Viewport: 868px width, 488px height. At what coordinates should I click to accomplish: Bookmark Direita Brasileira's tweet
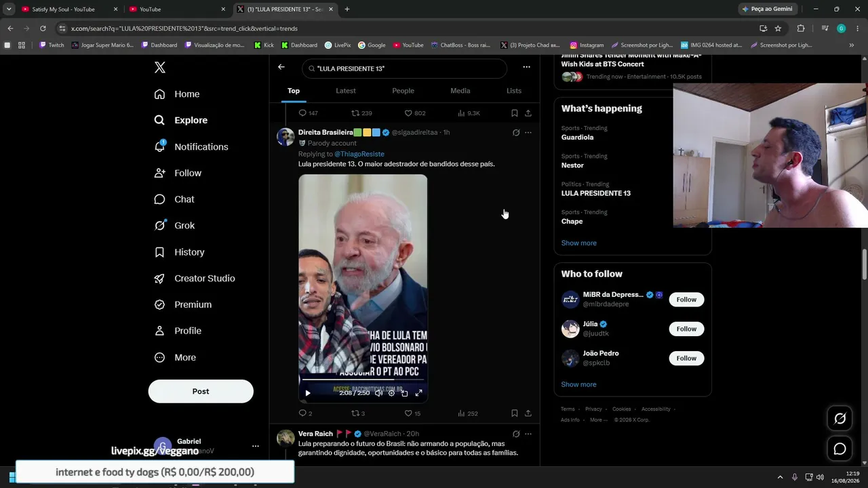pos(515,413)
